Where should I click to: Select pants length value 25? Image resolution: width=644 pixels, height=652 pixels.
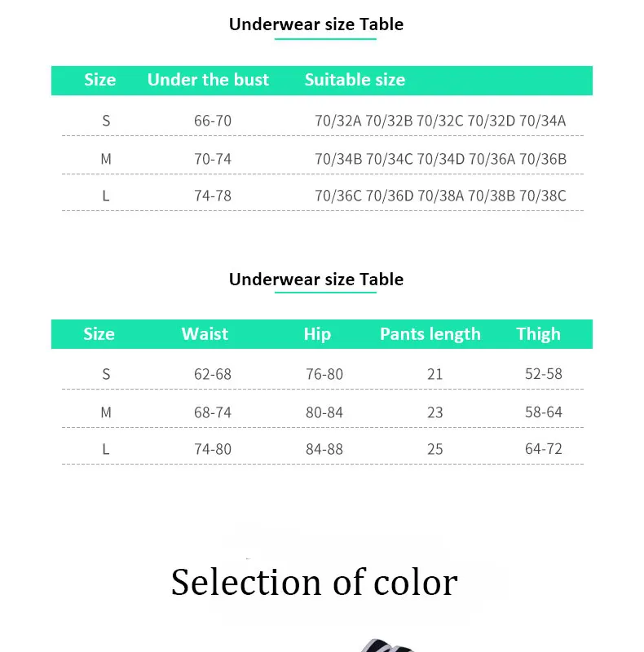[x=435, y=450]
